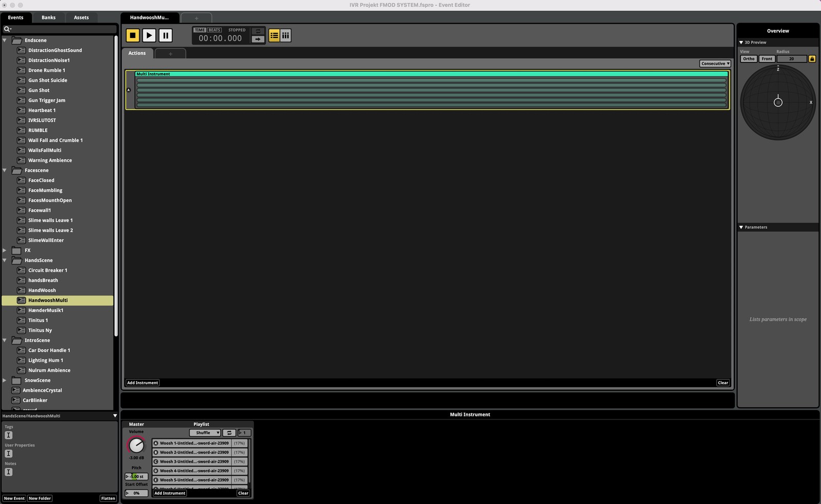Click the User Properties edit icon
This screenshot has height=504, width=821.
pos(8,454)
